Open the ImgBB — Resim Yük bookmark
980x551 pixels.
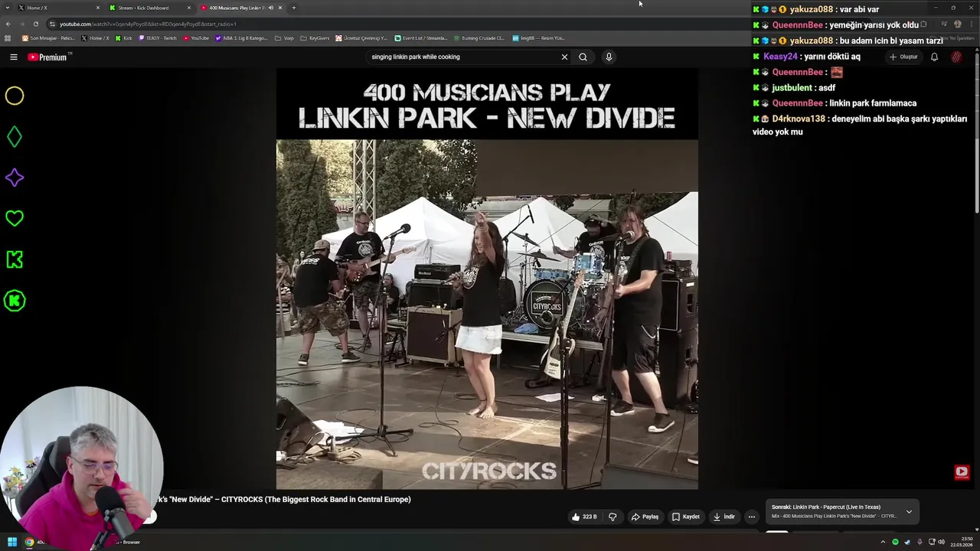point(538,38)
